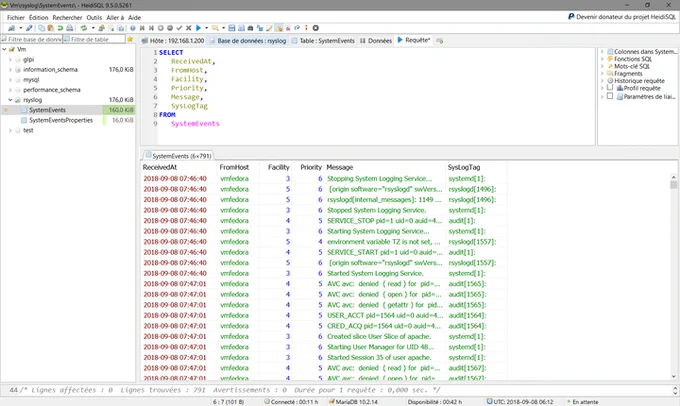This screenshot has height=406, width=680.
Task: Click the Filtre de table input field
Action: 94,39
